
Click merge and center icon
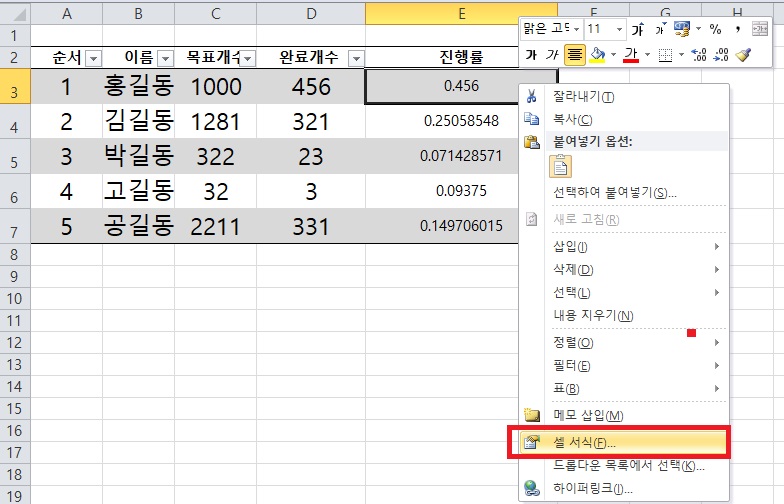coord(760,30)
